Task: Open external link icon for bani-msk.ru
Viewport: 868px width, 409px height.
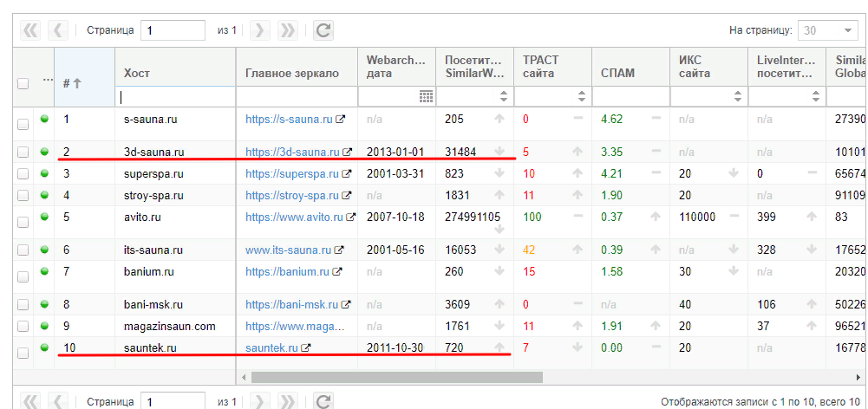Action: [347, 304]
